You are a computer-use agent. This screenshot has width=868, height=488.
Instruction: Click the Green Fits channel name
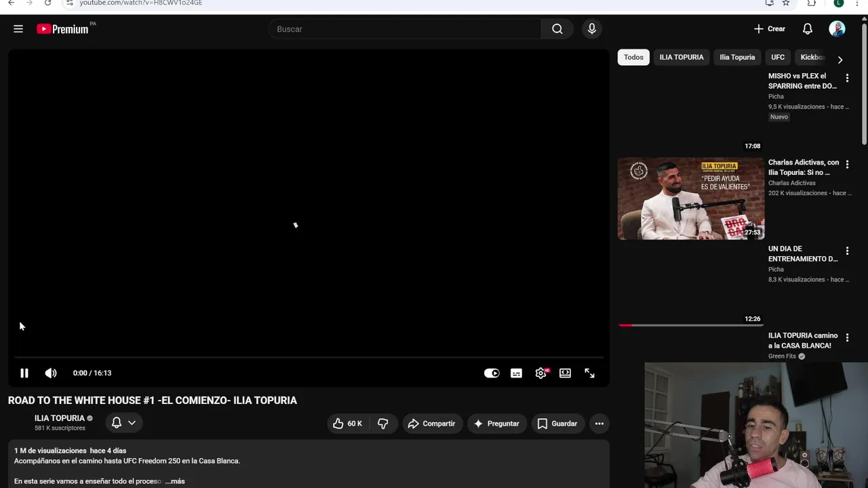tap(782, 356)
